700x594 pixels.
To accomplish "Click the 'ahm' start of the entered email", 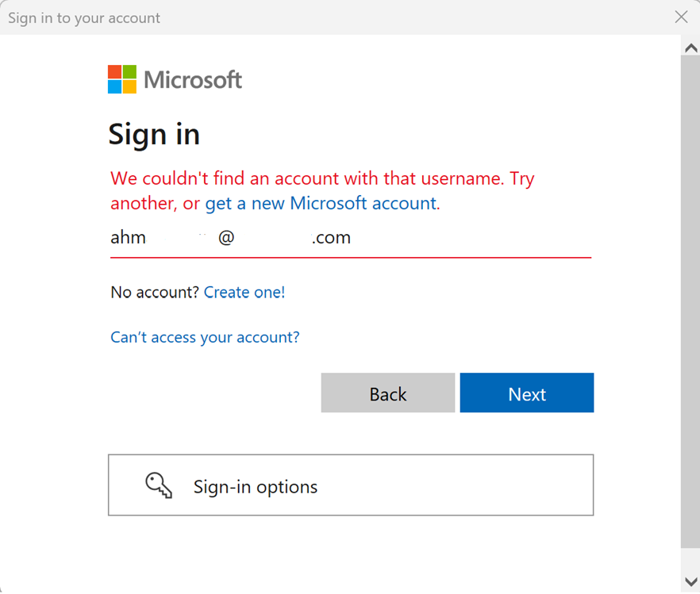I will (128, 238).
